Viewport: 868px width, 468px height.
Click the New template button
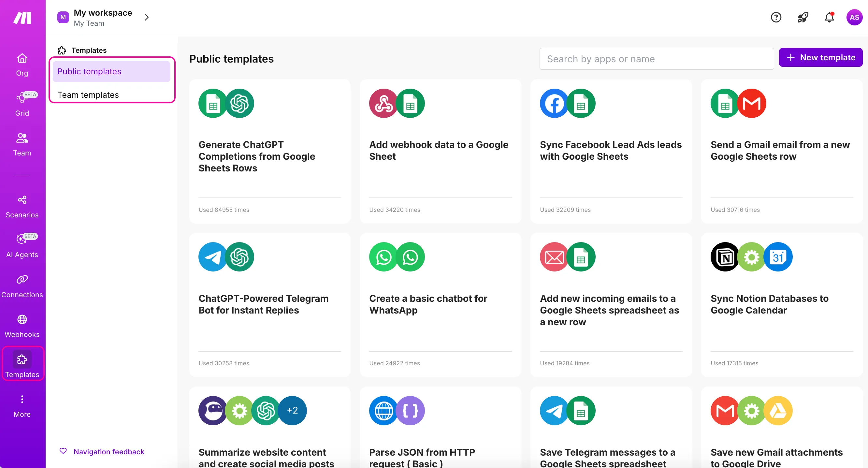click(x=820, y=57)
